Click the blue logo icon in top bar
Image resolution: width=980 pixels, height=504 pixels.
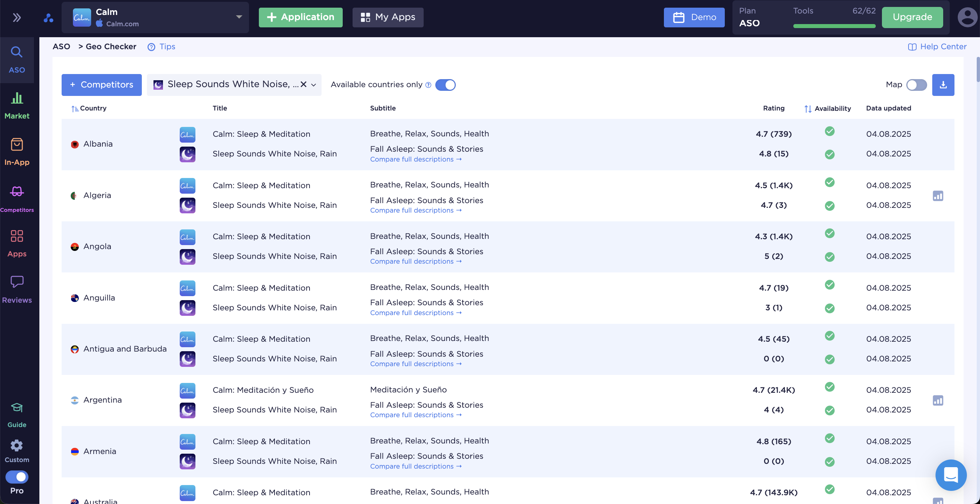point(48,18)
